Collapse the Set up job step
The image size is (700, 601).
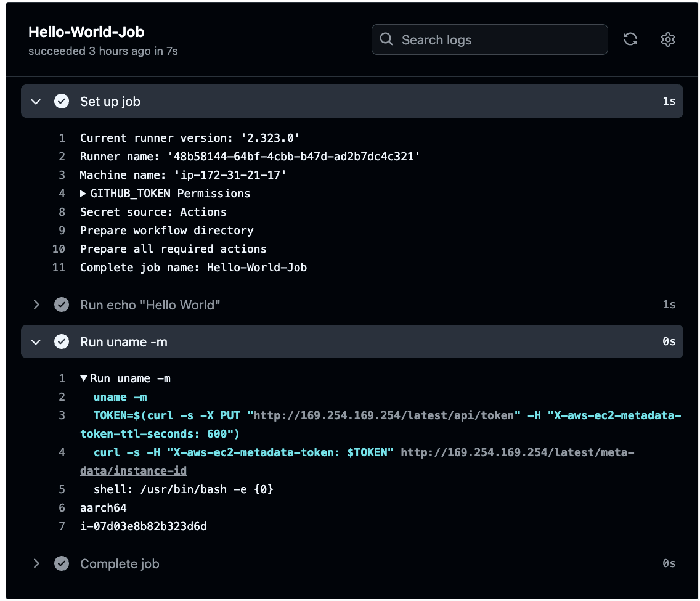click(36, 102)
